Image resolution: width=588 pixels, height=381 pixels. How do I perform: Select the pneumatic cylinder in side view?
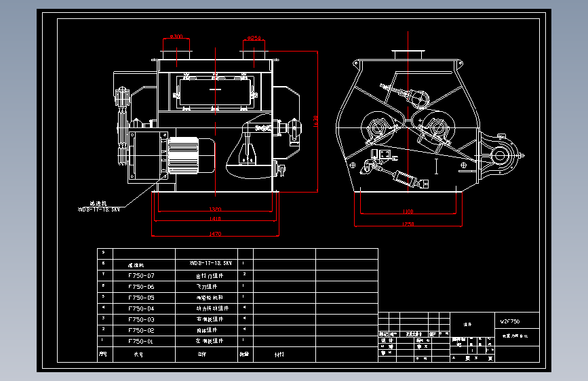pyautogui.click(x=406, y=178)
